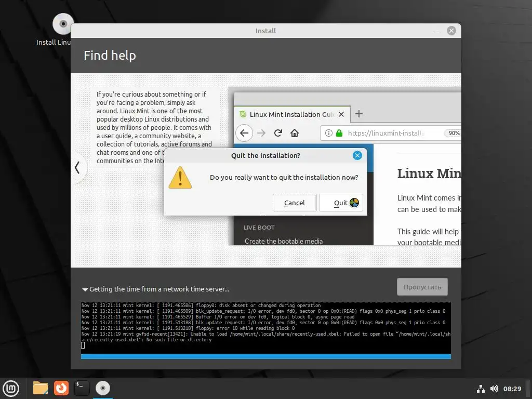
Task: Open the Linux Mint start menu
Action: click(x=11, y=388)
